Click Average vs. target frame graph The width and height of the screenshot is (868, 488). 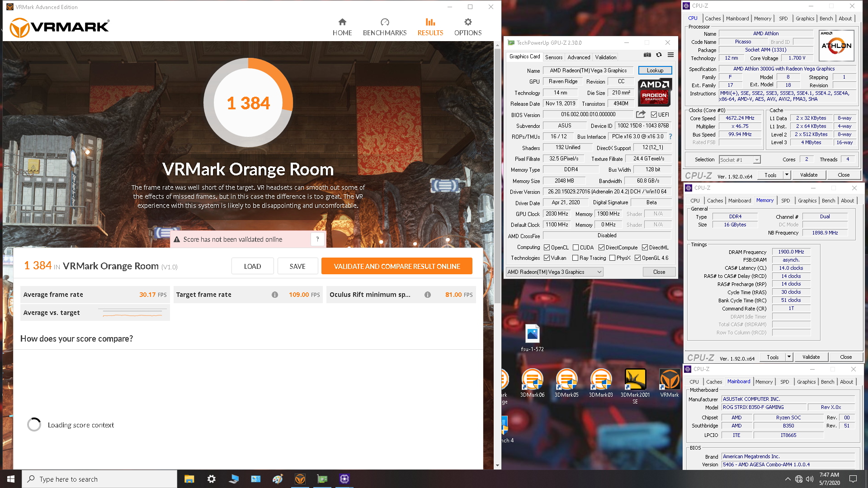(132, 313)
